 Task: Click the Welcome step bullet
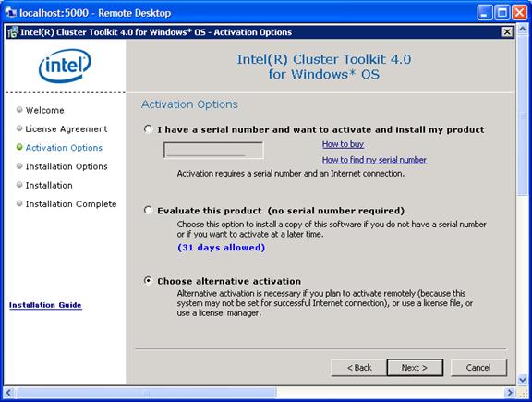point(19,109)
